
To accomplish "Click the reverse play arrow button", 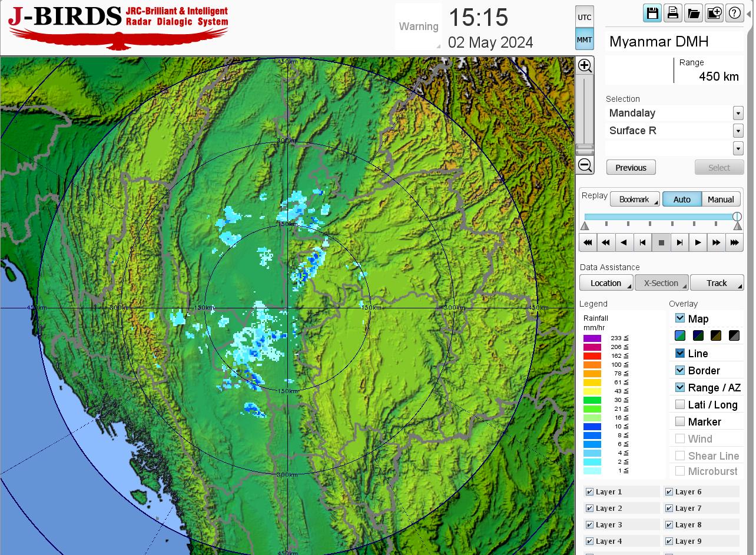I will click(624, 242).
